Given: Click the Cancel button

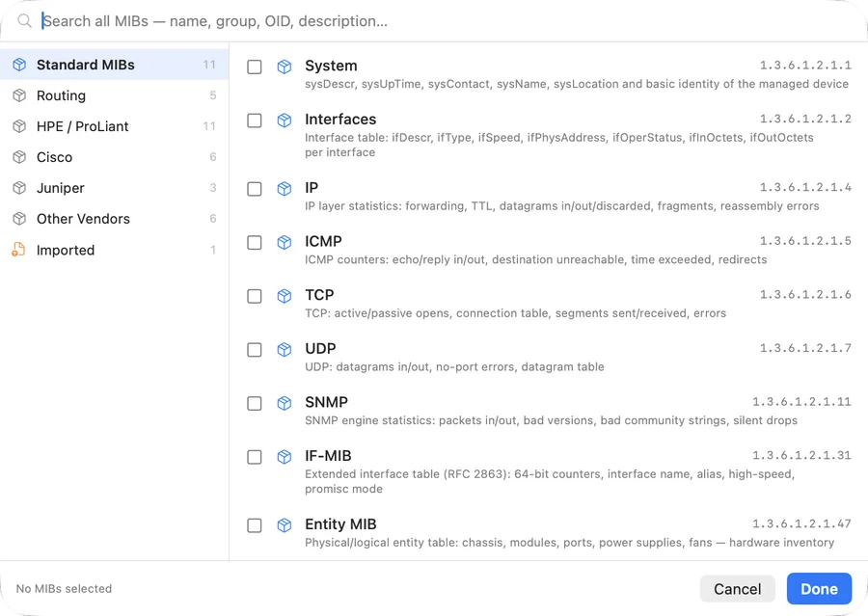Looking at the screenshot, I should [737, 588].
